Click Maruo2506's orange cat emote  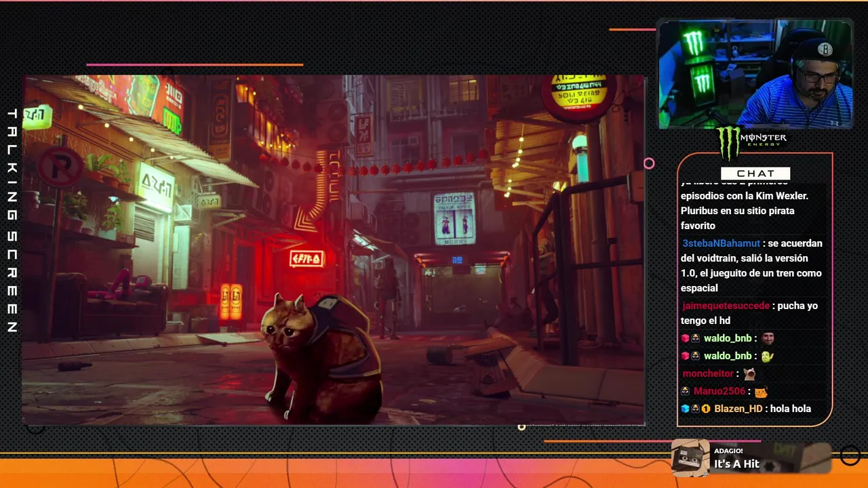761,391
